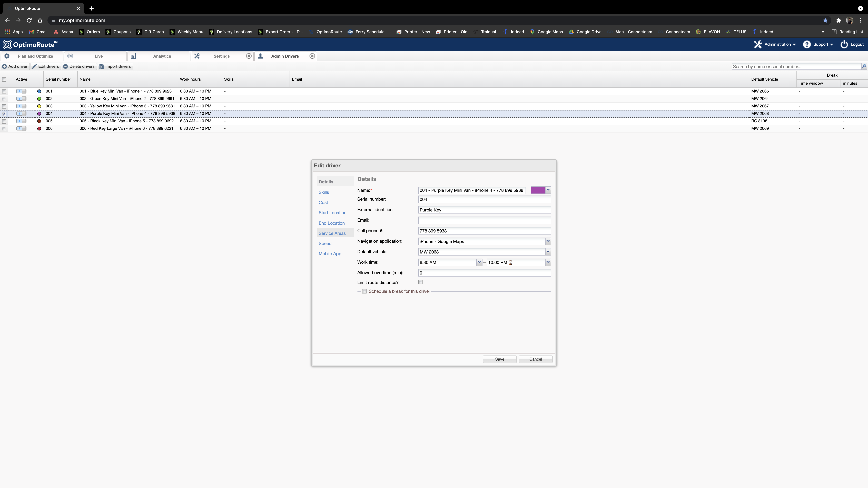Click the Edit drivers pencil icon
The height and width of the screenshot is (488, 868).
point(34,66)
